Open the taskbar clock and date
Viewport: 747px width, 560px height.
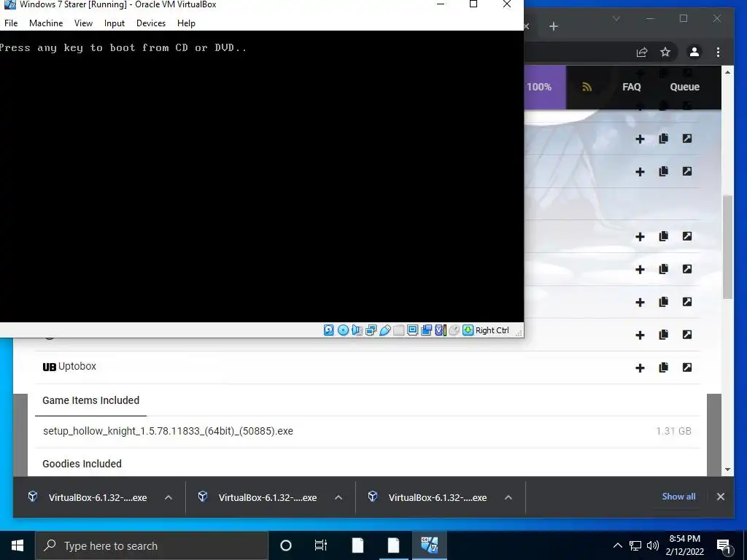click(684, 545)
